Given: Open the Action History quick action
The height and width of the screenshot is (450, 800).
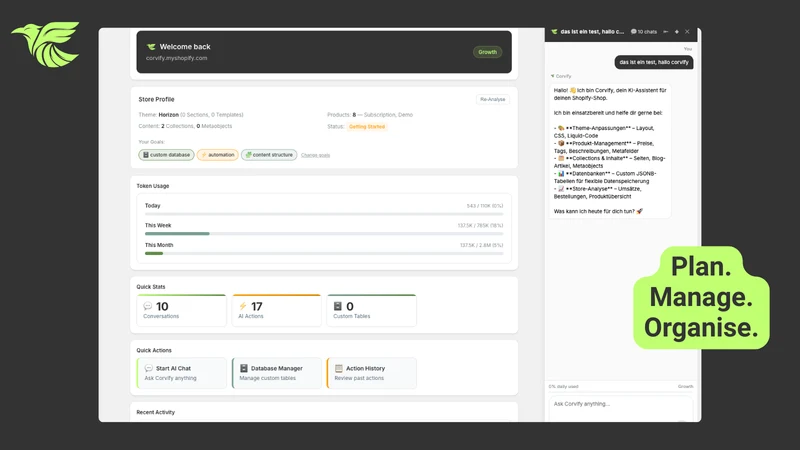Looking at the screenshot, I should (x=371, y=373).
